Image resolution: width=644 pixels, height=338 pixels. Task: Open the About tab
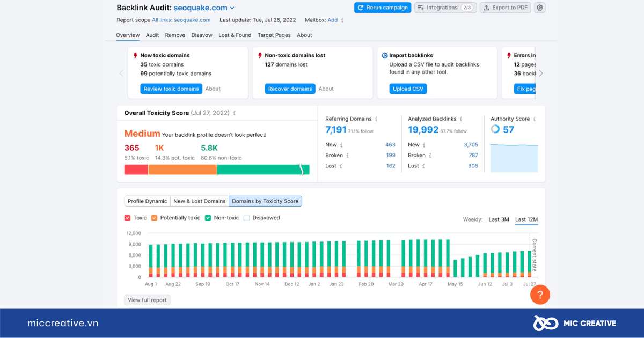click(304, 35)
